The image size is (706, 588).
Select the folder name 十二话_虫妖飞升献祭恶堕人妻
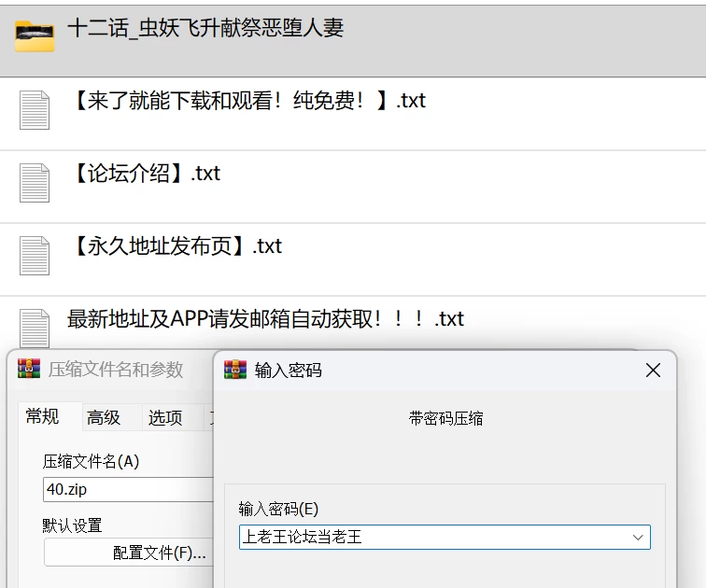[205, 28]
